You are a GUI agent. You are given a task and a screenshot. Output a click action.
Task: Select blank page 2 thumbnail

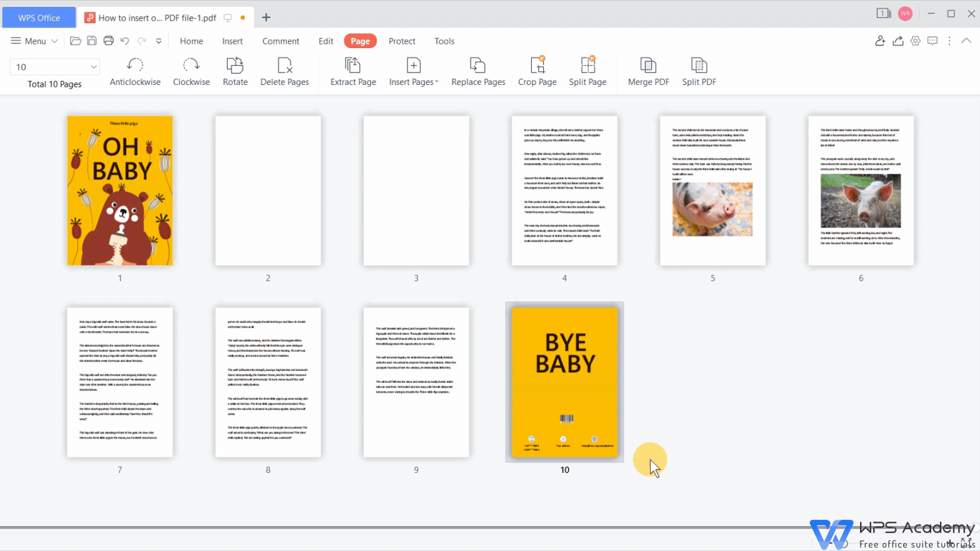[268, 191]
